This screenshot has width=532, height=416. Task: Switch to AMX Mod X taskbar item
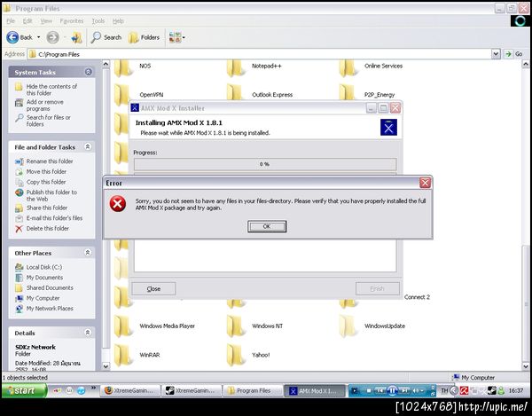tap(314, 390)
